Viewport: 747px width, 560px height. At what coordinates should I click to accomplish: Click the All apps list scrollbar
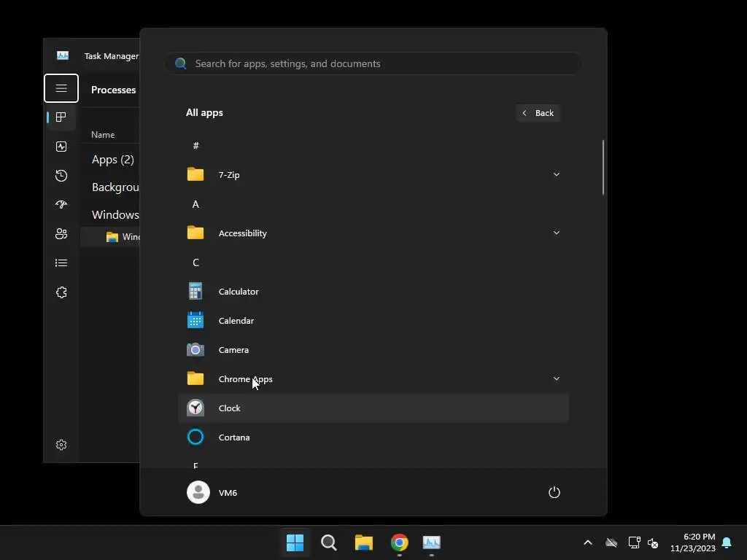pyautogui.click(x=603, y=167)
